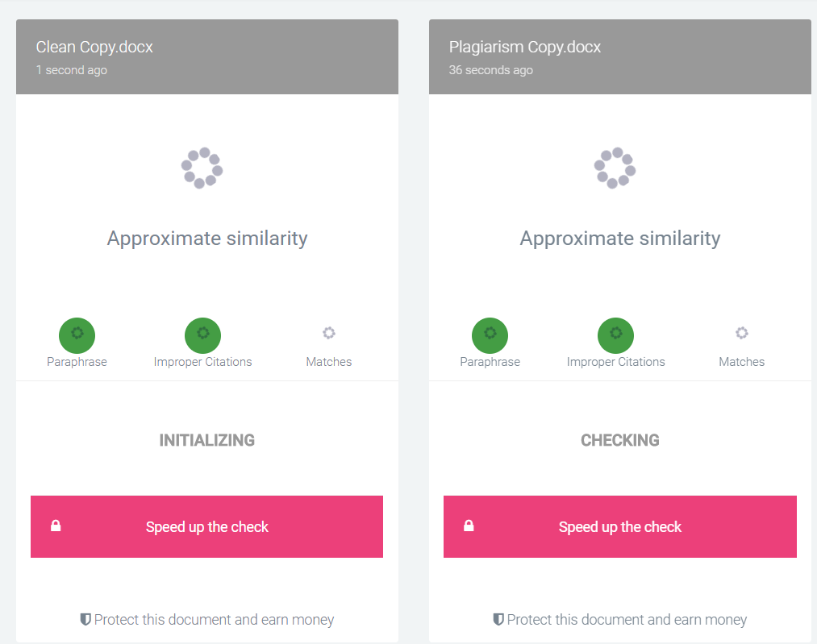Speed up the check for Clean Copy.docx

206,526
